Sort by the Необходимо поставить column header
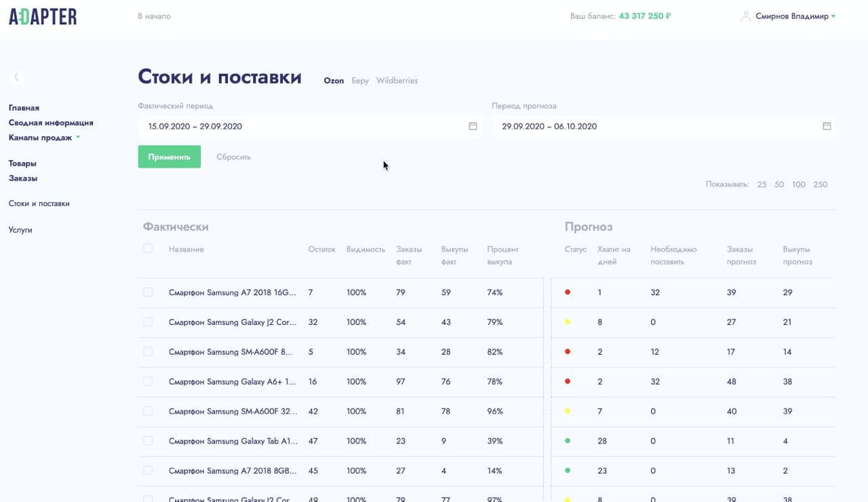 673,255
